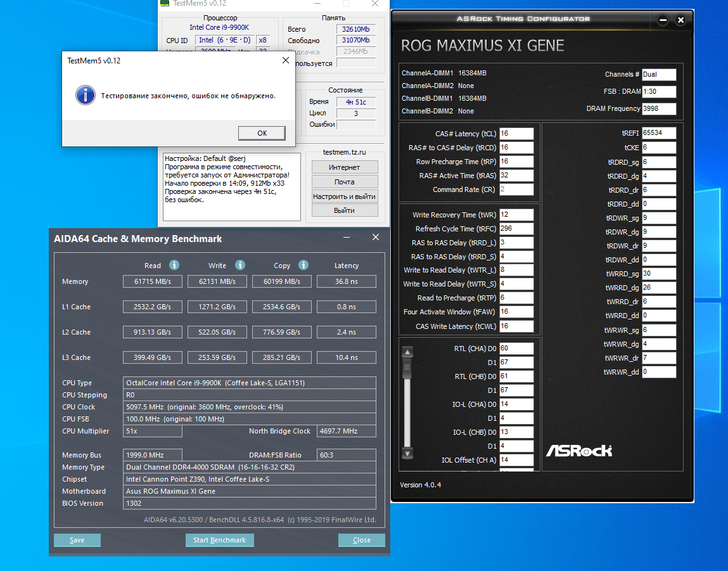Click the tRRD_L value field

tap(516, 242)
